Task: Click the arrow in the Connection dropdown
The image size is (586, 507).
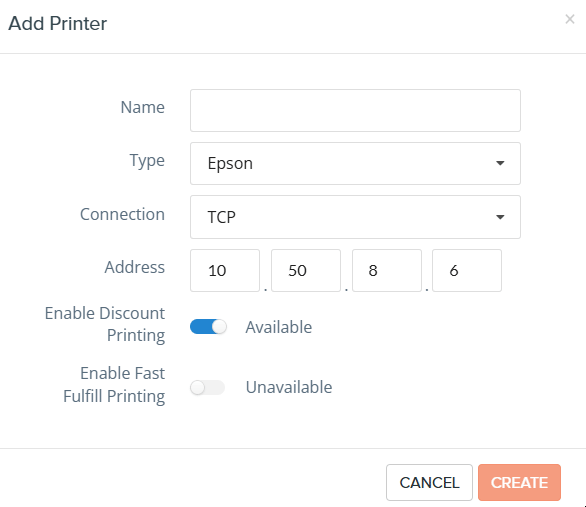Action: [500, 217]
